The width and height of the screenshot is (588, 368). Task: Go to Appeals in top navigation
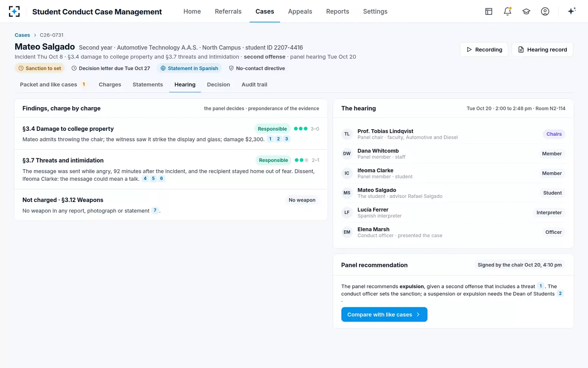[300, 11]
